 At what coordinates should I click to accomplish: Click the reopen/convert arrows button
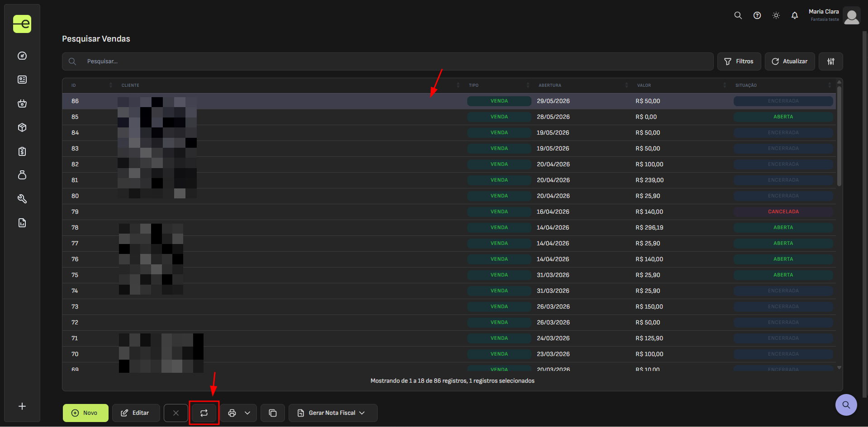[204, 413]
